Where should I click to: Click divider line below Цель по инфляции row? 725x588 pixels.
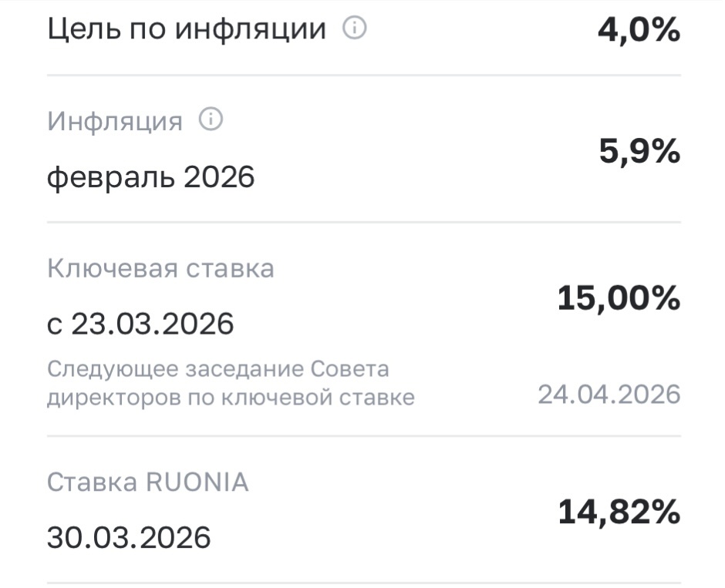click(363, 75)
